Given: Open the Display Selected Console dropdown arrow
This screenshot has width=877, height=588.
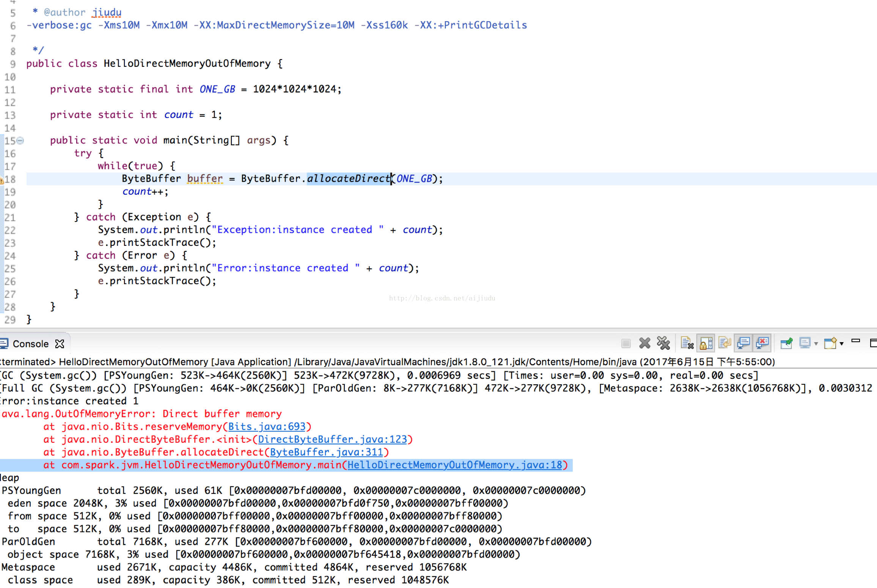Looking at the screenshot, I should [816, 344].
